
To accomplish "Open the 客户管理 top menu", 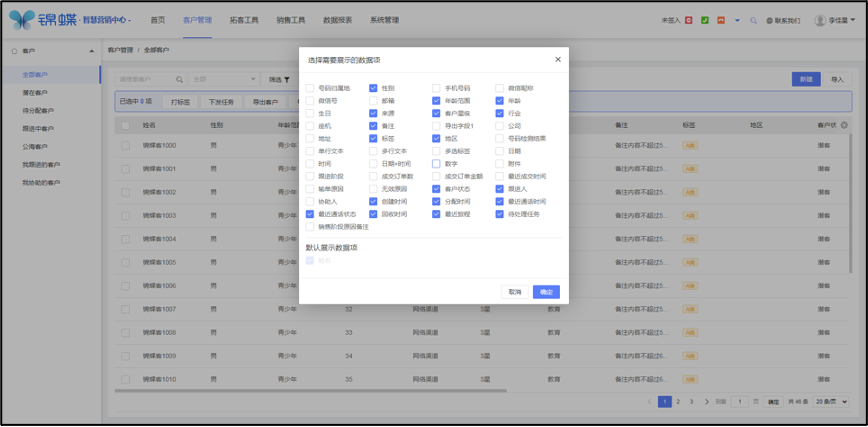I will tap(198, 20).
